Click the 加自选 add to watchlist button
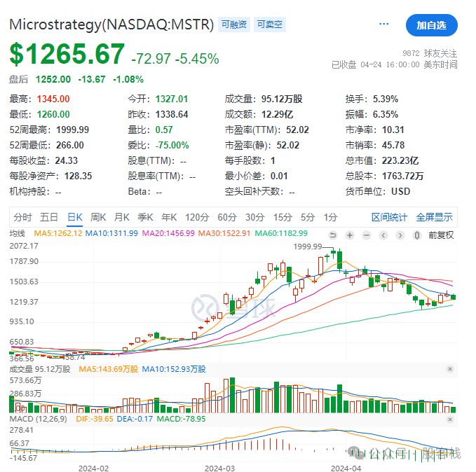This screenshot has height=472, width=476. 431,25
